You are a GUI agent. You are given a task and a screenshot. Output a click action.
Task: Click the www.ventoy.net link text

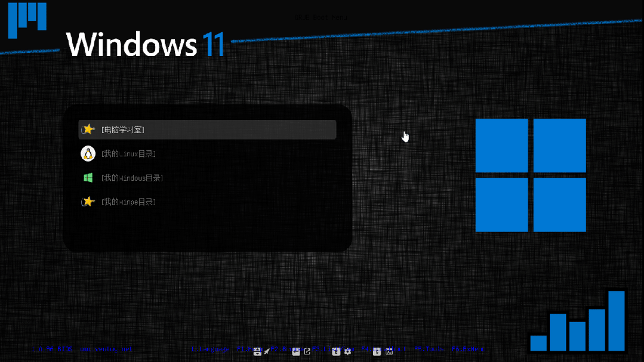coord(106,349)
